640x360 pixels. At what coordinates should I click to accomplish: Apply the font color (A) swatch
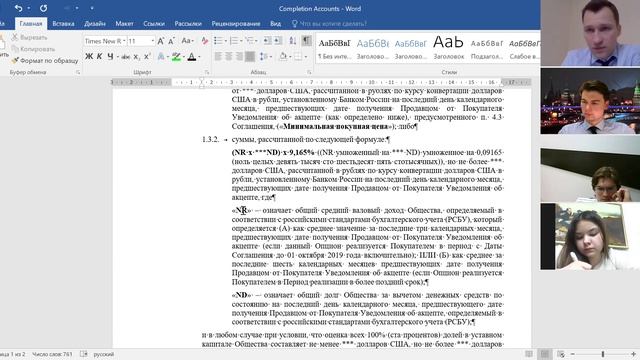(191, 57)
